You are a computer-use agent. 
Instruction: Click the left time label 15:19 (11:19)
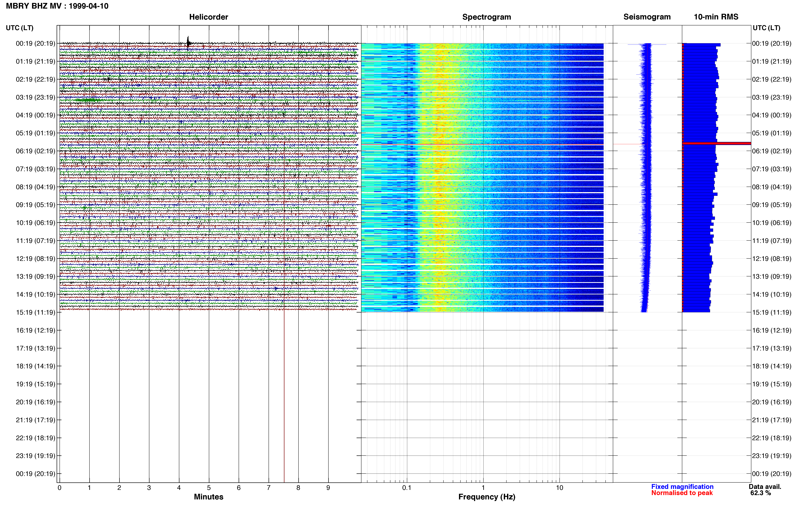click(36, 313)
